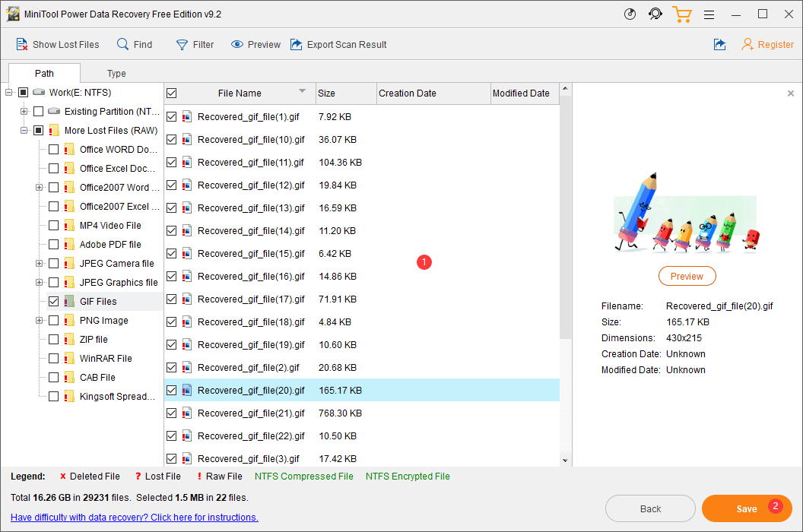Expand the Existing Partition node

pyautogui.click(x=24, y=111)
